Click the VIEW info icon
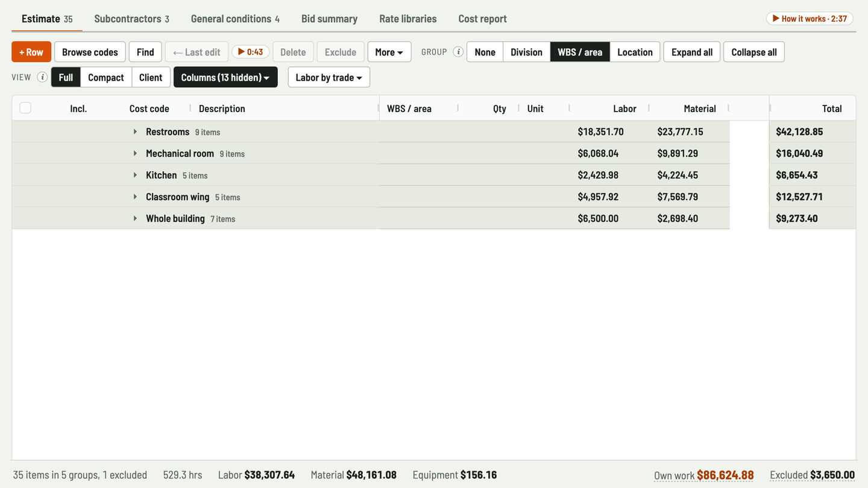 (42, 77)
